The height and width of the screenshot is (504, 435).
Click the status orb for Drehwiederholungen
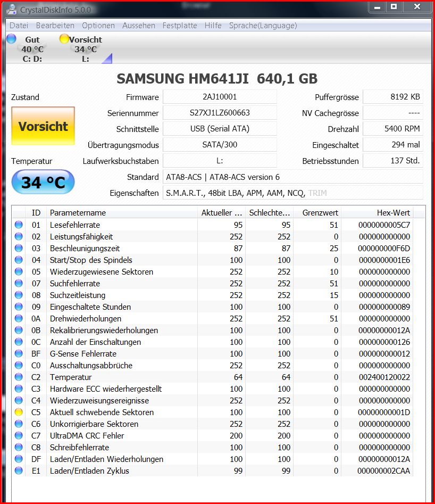pyautogui.click(x=19, y=318)
